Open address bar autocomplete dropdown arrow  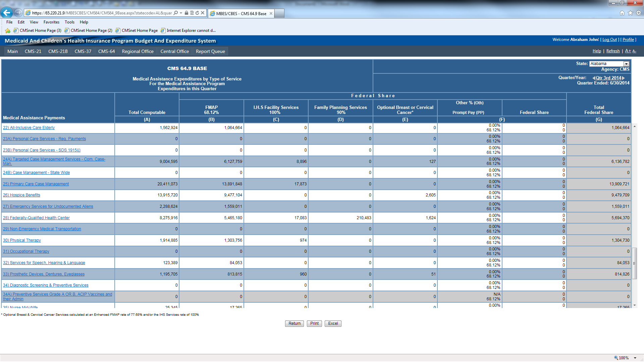click(181, 13)
